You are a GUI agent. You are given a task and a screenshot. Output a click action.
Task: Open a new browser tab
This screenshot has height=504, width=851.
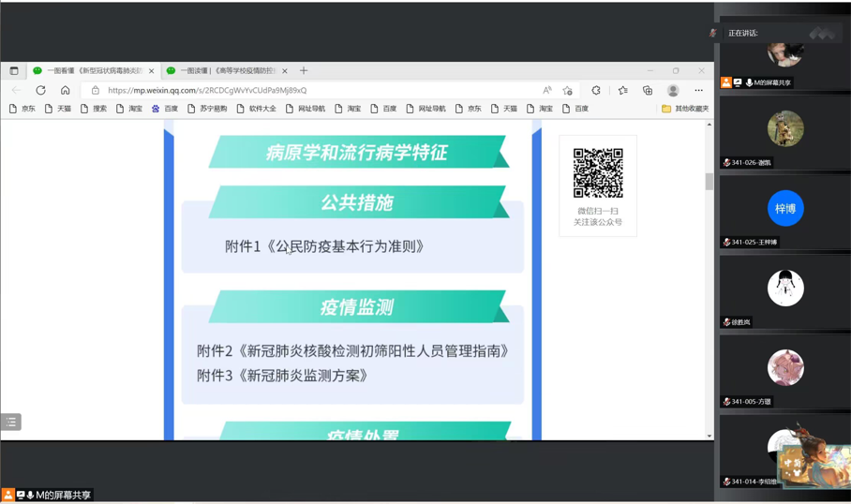[x=304, y=70]
